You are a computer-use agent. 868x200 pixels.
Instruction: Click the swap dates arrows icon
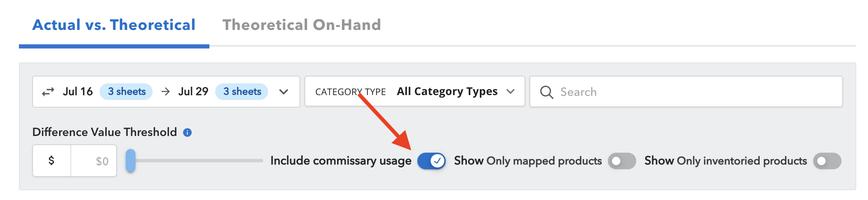48,92
